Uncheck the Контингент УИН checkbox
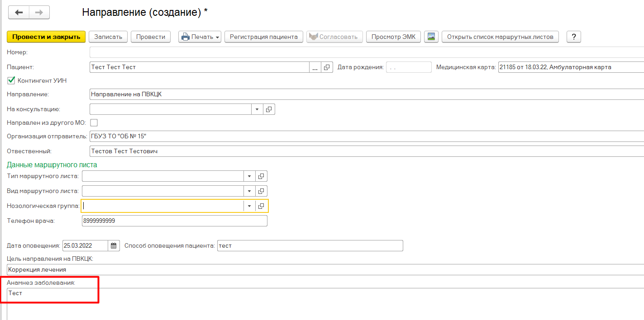This screenshot has height=320, width=644. coord(11,80)
